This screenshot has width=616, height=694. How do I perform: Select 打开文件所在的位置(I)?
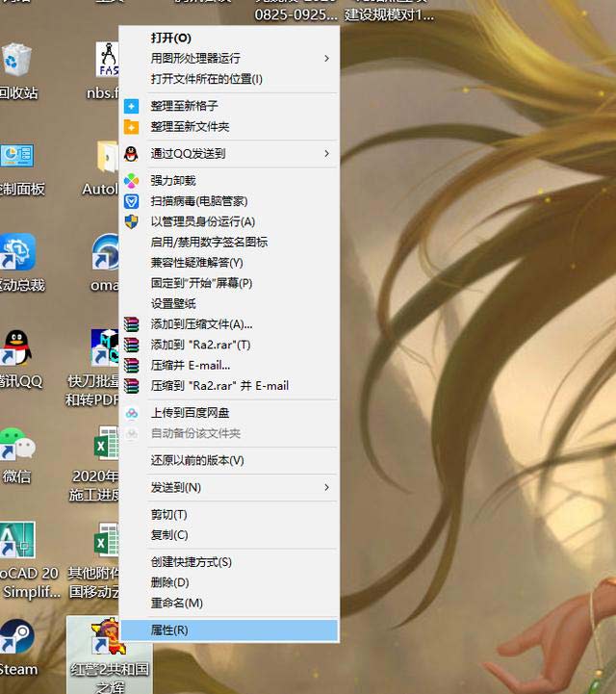click(x=229, y=79)
